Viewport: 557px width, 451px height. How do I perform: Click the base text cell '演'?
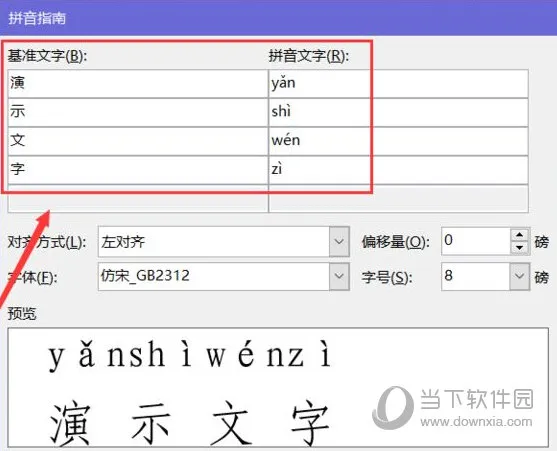click(x=138, y=83)
